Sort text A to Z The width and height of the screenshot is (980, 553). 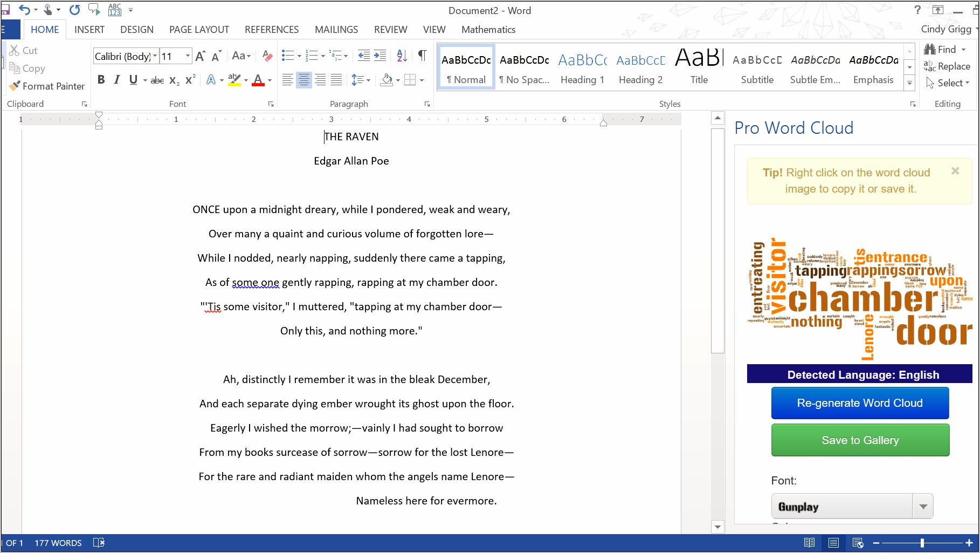pos(402,56)
